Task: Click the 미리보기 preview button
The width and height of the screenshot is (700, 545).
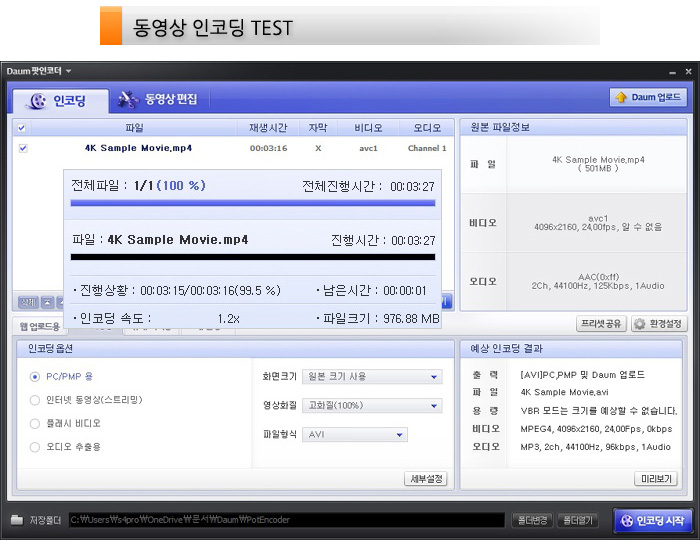Action: point(656,479)
